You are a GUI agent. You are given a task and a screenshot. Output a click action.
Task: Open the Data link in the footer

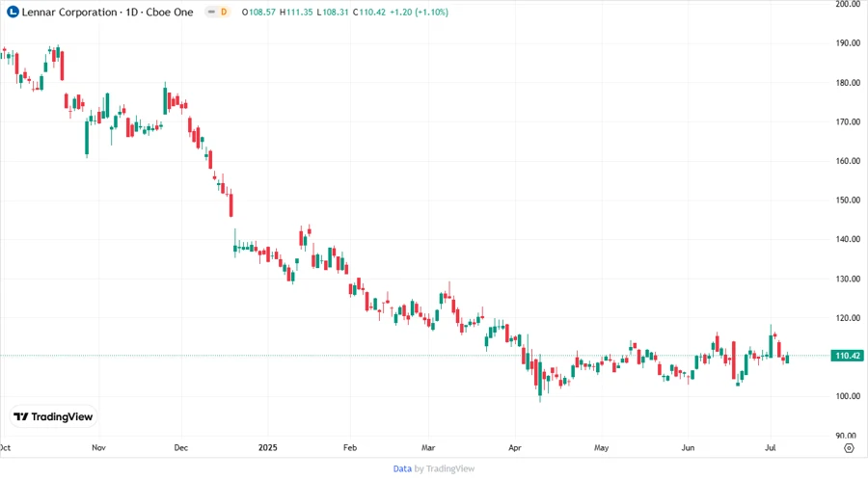402,468
